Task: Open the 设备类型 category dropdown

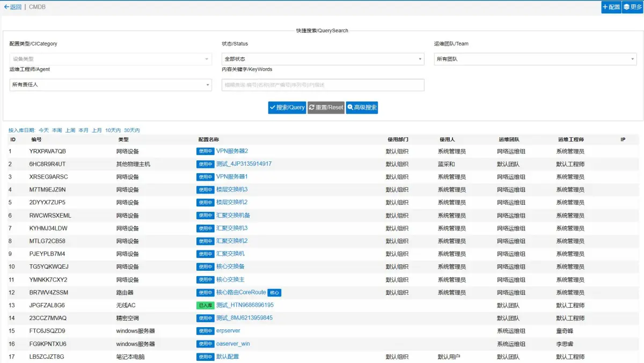Action: point(111,59)
